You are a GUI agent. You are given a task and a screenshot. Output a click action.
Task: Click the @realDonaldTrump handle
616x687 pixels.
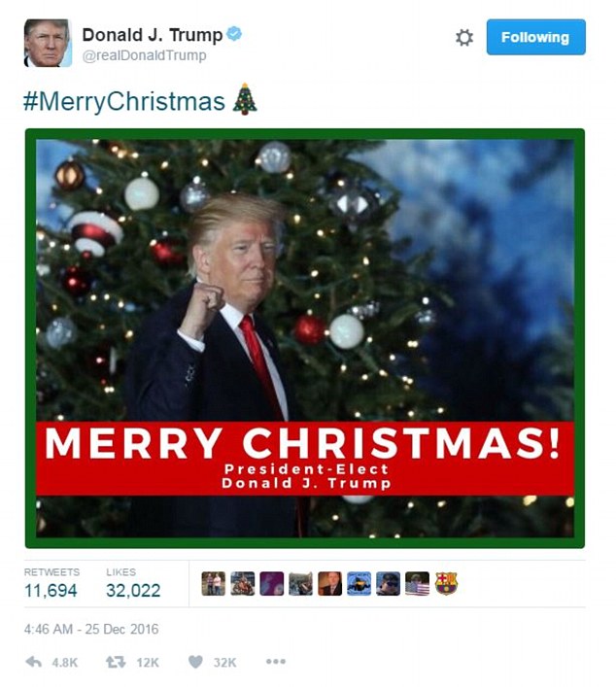point(144,55)
